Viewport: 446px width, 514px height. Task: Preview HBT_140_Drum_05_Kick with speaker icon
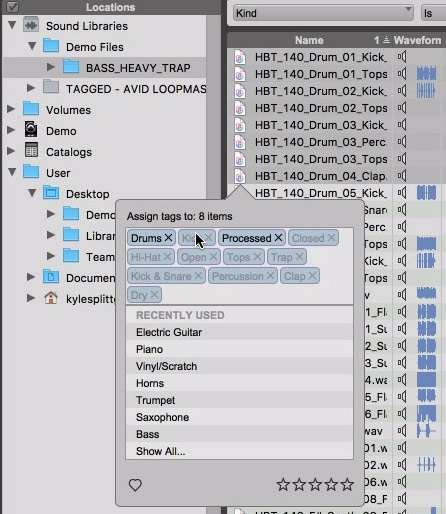pyautogui.click(x=402, y=193)
